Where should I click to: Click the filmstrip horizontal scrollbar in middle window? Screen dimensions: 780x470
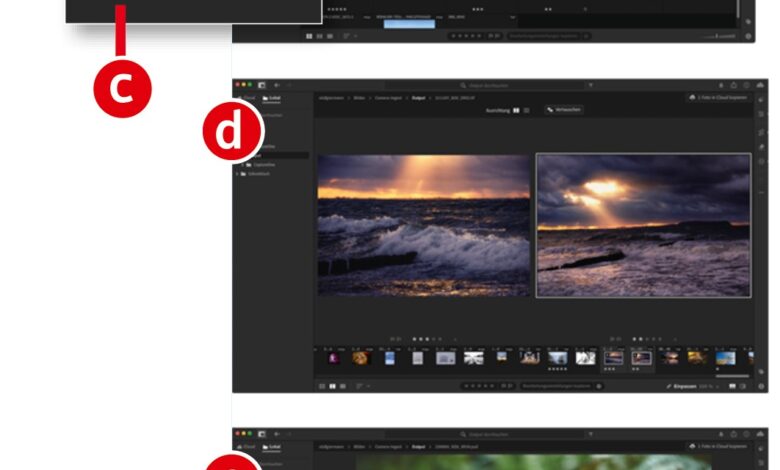pyautogui.click(x=732, y=376)
